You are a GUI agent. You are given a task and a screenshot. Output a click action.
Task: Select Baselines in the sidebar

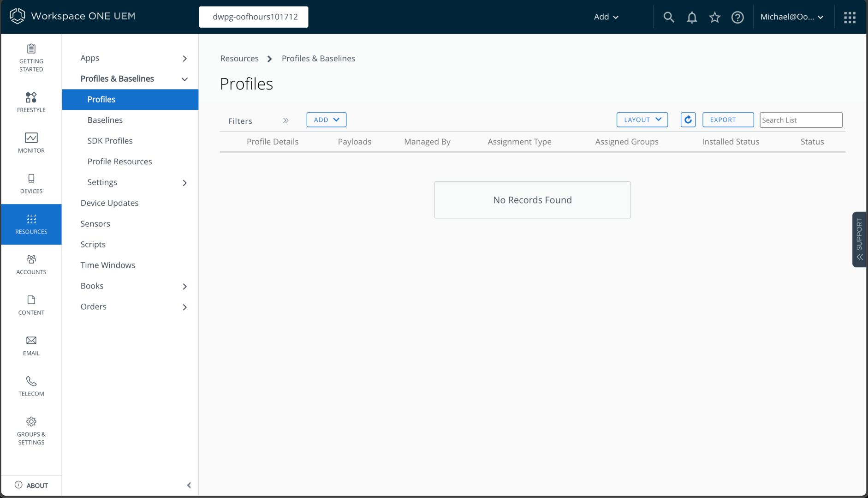[105, 120]
